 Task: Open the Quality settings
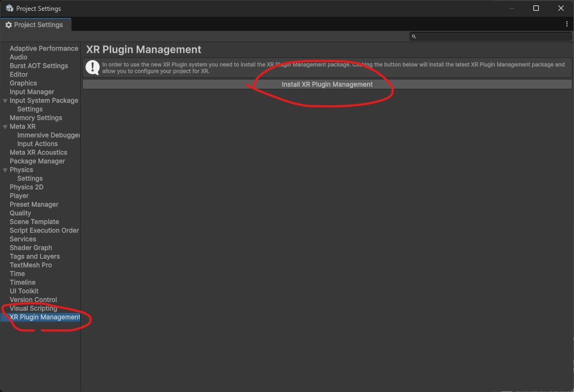pos(20,213)
